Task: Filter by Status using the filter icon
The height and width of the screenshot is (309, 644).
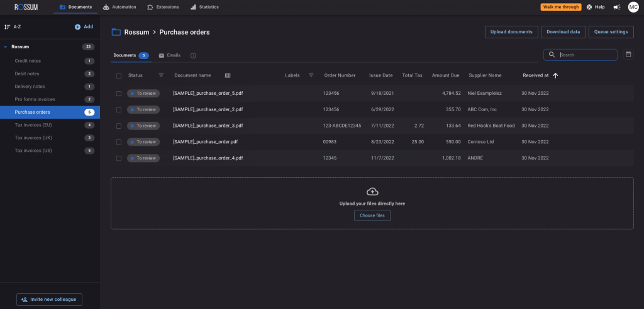Action: 161,75
